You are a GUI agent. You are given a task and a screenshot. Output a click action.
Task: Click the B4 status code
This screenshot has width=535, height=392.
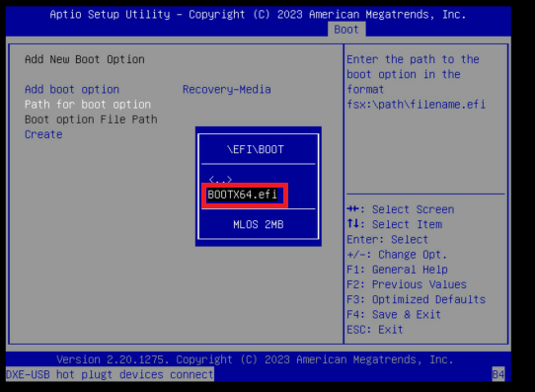pos(498,374)
